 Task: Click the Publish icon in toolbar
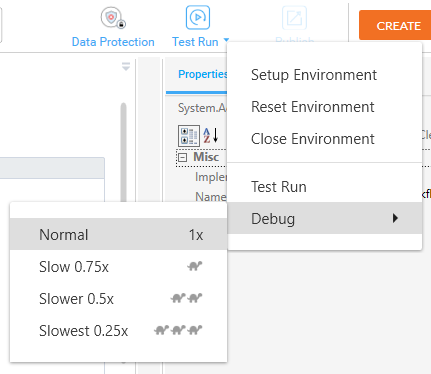[x=294, y=18]
